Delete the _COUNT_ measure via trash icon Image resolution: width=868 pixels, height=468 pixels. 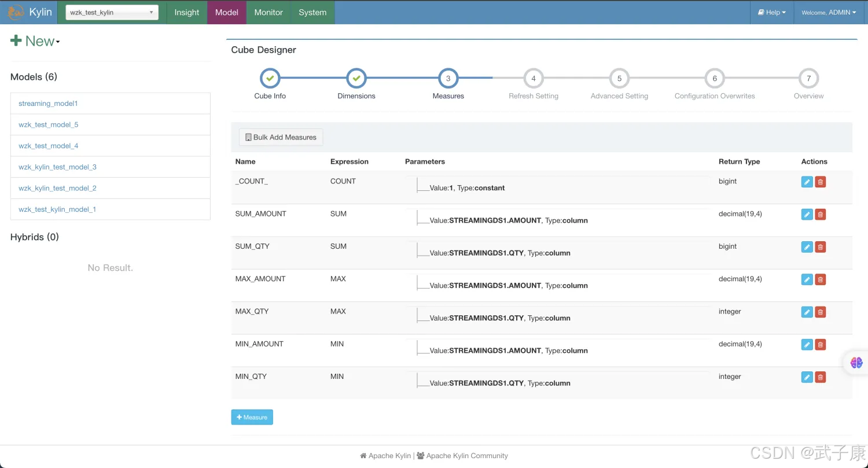[820, 182]
